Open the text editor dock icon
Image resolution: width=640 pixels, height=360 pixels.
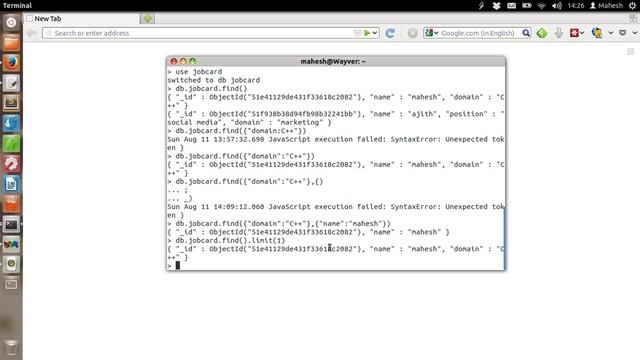[x=11, y=83]
